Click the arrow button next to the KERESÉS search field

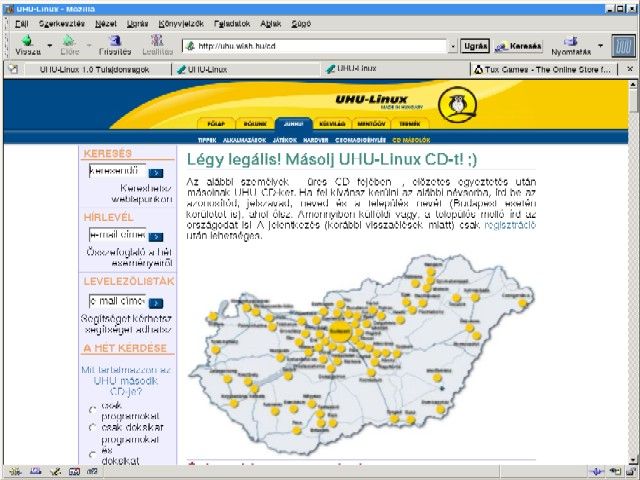pyautogui.click(x=156, y=173)
